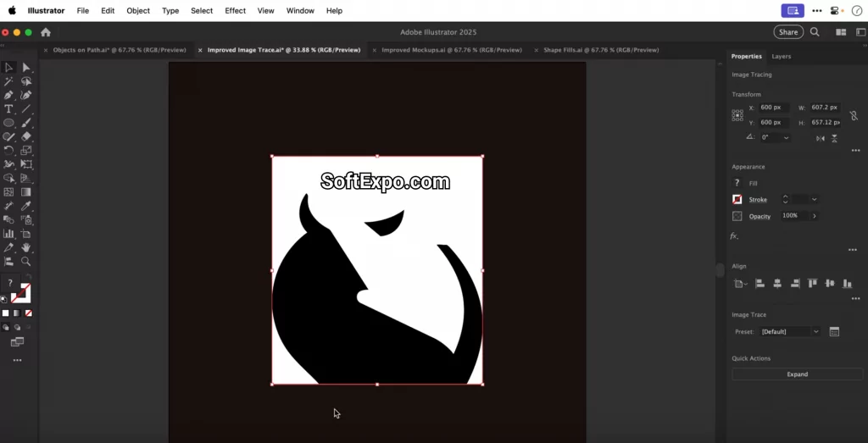Click the flip horizontally icon in Transform
This screenshot has height=443, width=868.
click(x=819, y=137)
